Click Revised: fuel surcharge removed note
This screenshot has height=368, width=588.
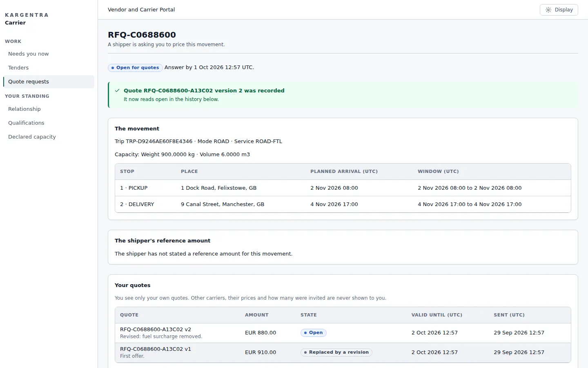[x=161, y=337]
